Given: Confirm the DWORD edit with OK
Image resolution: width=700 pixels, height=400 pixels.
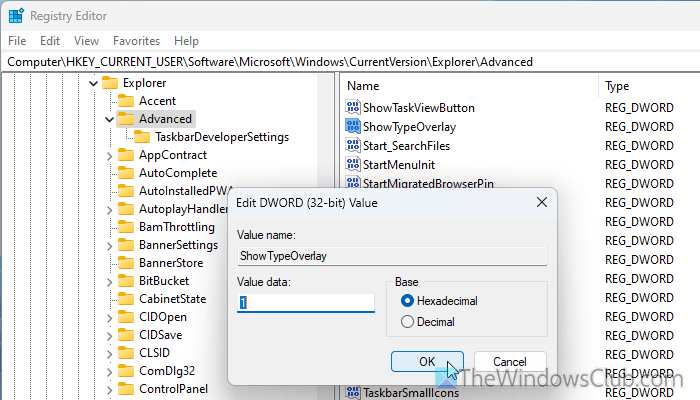Looking at the screenshot, I should [427, 362].
